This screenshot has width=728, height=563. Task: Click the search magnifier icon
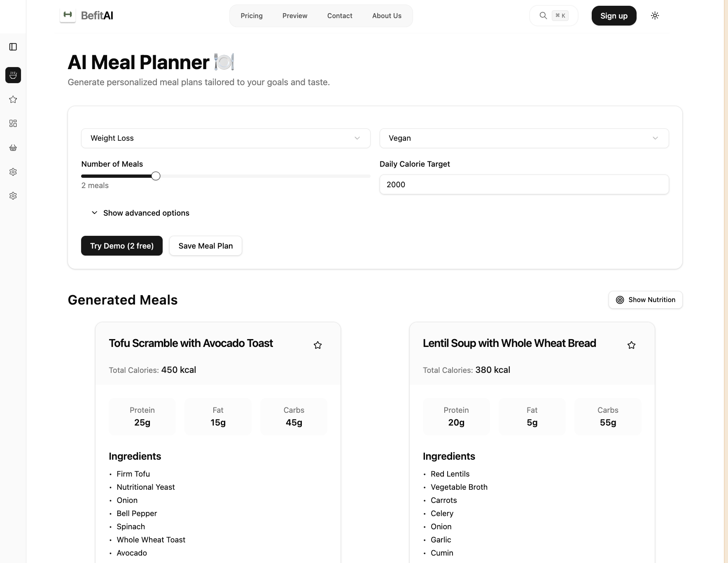point(543,16)
